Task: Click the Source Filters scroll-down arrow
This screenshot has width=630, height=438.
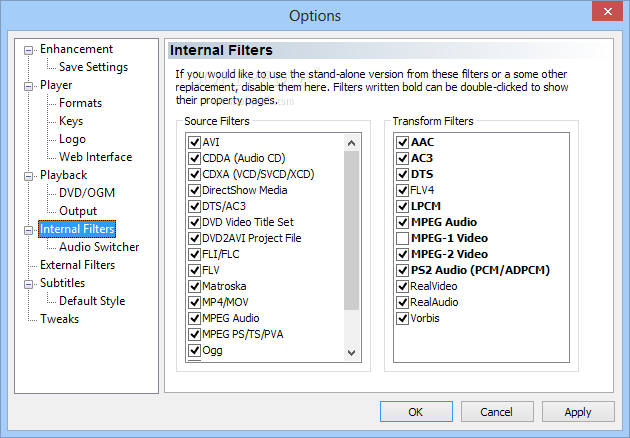Action: (x=352, y=353)
